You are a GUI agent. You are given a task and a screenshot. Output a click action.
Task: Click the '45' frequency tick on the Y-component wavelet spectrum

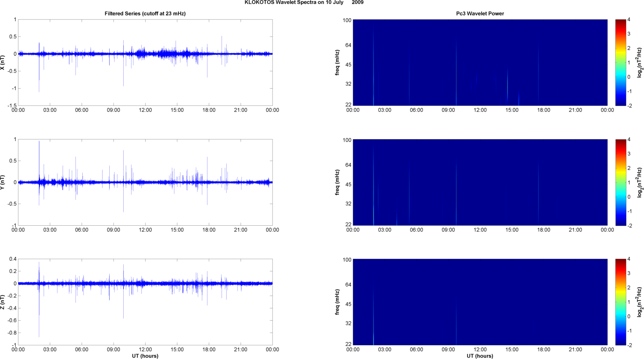point(348,184)
